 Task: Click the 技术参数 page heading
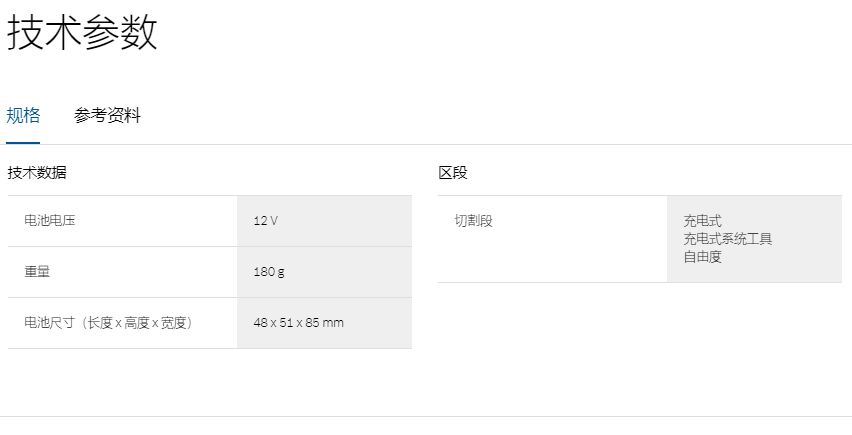click(x=82, y=33)
